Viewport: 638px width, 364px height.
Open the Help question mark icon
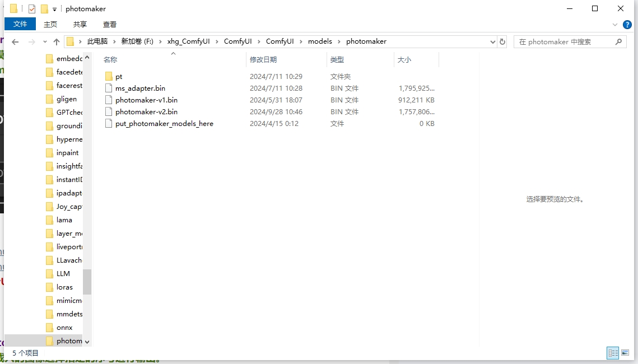pyautogui.click(x=627, y=25)
